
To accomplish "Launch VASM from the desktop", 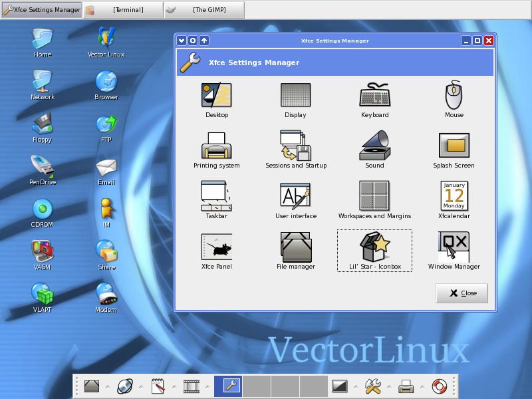I will (x=43, y=251).
